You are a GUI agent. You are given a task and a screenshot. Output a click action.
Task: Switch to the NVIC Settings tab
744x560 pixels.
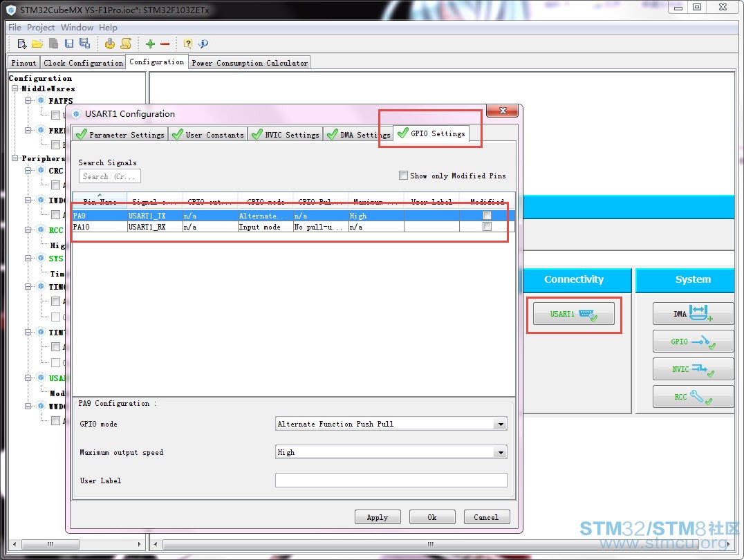point(286,135)
